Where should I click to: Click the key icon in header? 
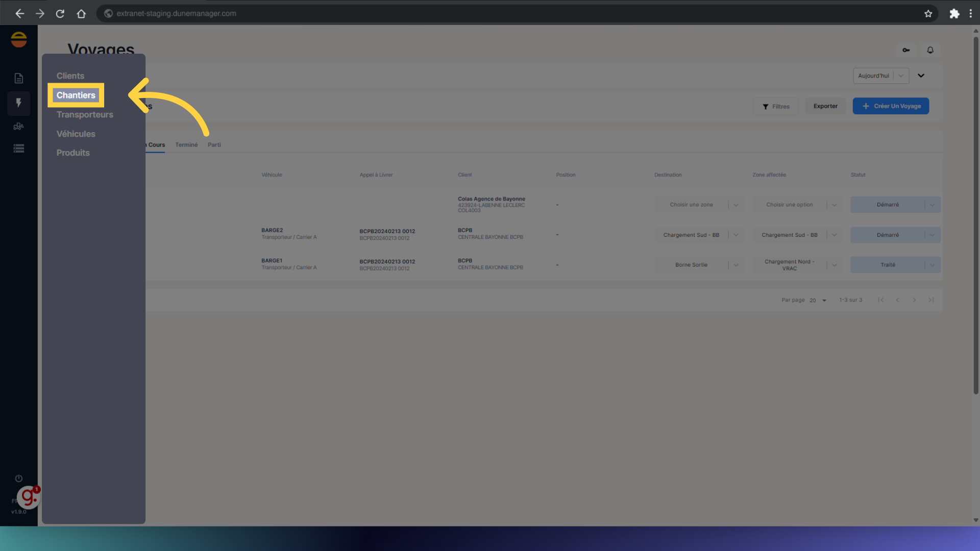click(906, 50)
